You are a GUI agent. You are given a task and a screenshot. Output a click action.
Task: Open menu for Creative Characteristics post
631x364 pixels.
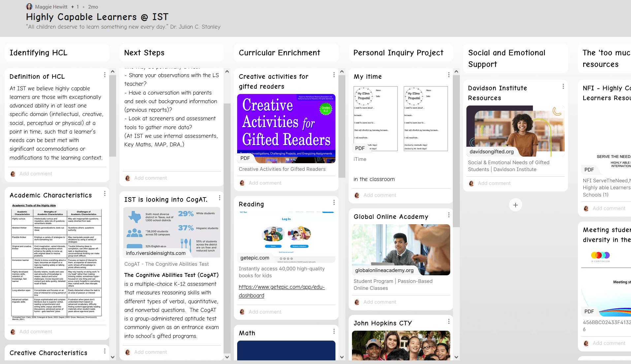(105, 351)
